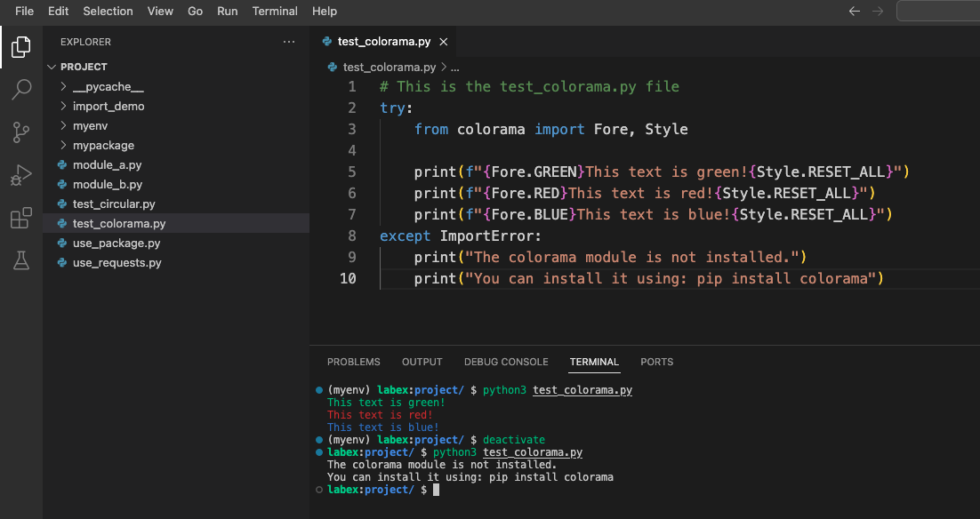Click the test_colorama.py link in terminal output
This screenshot has width=980, height=519.
click(x=582, y=389)
